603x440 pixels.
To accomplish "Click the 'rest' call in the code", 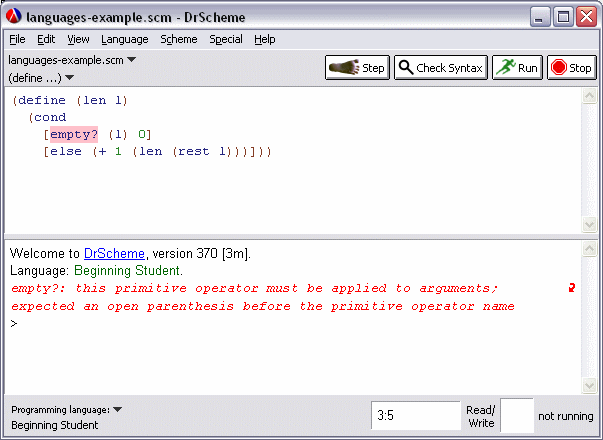I will [194, 151].
